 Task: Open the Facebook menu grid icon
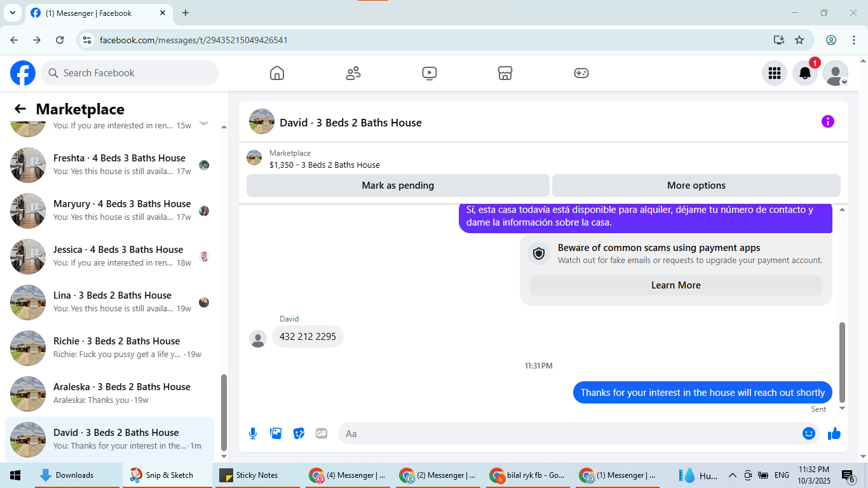775,73
